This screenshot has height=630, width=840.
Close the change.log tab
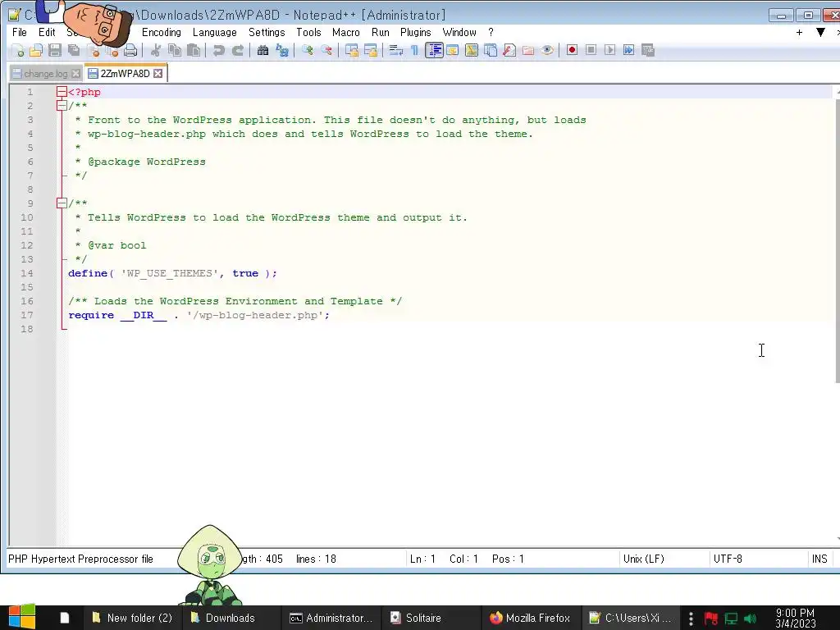76,74
